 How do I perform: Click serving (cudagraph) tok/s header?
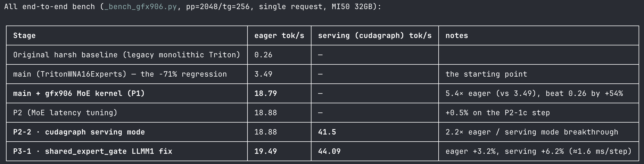click(375, 36)
